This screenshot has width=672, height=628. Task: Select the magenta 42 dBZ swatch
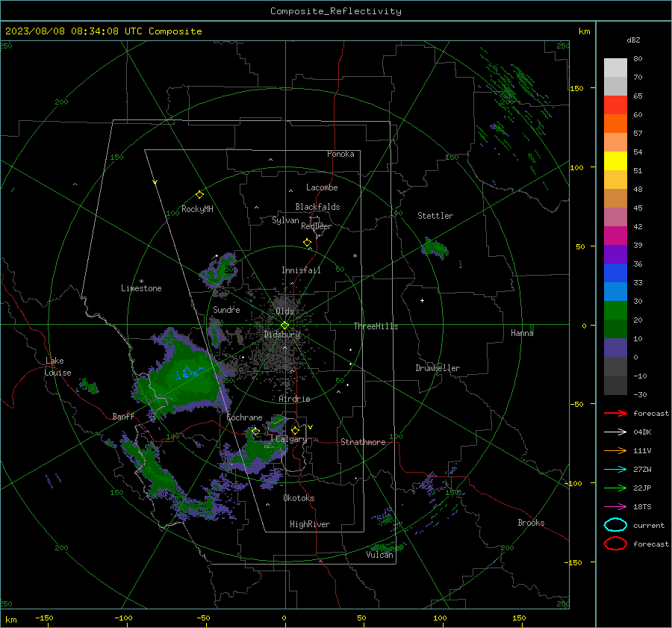click(x=615, y=235)
